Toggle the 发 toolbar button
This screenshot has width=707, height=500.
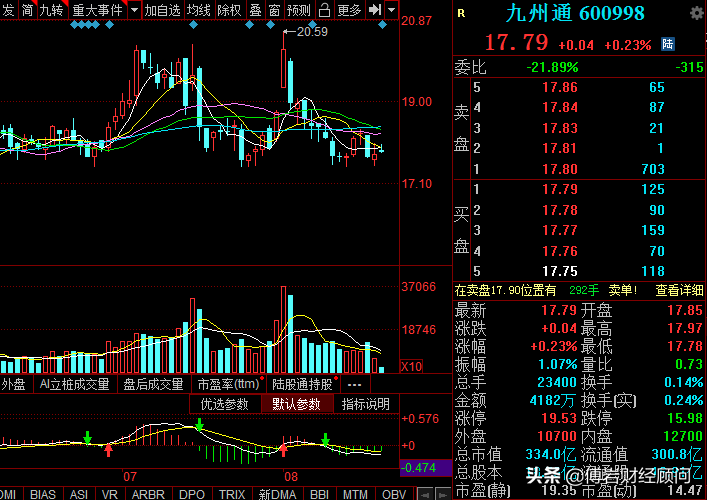[9, 10]
